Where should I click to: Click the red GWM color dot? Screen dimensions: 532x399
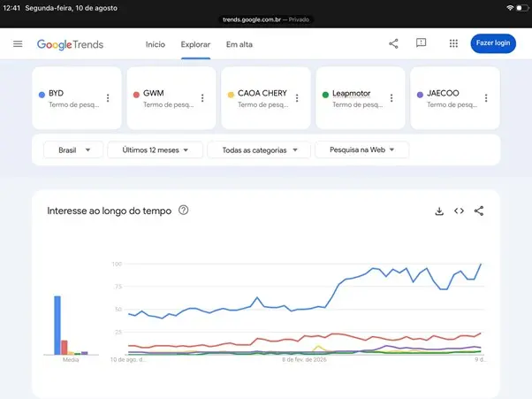point(136,95)
